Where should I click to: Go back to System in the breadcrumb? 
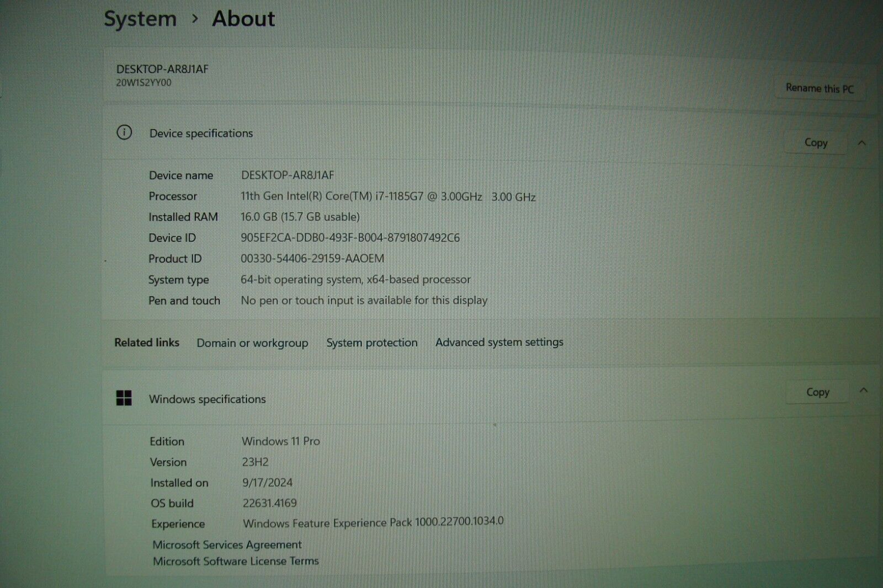pos(140,19)
